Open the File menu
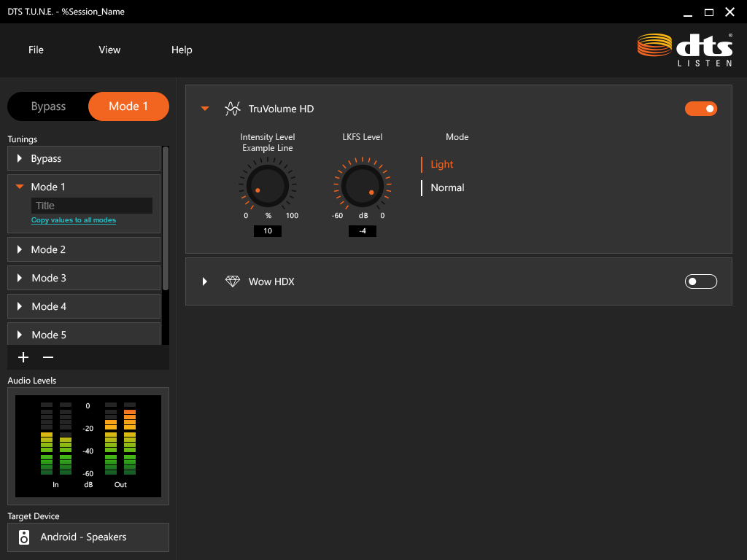The height and width of the screenshot is (560, 747). (36, 50)
